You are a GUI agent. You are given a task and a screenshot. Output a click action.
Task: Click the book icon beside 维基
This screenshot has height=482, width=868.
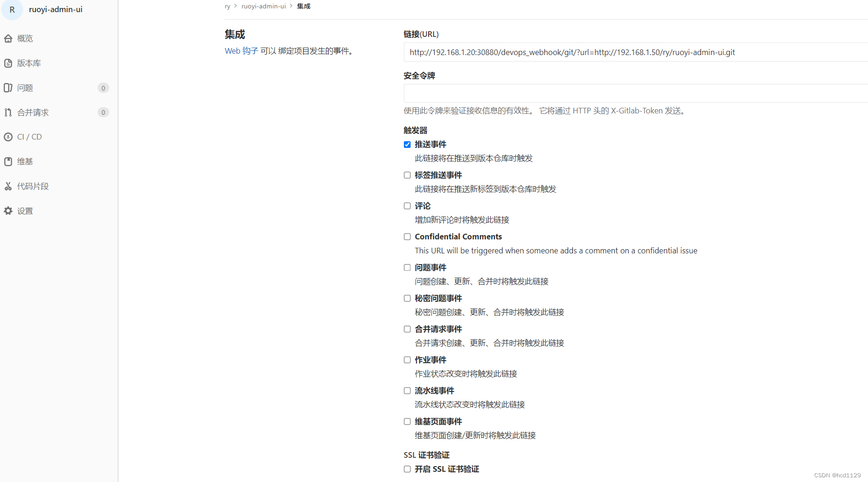coord(8,161)
